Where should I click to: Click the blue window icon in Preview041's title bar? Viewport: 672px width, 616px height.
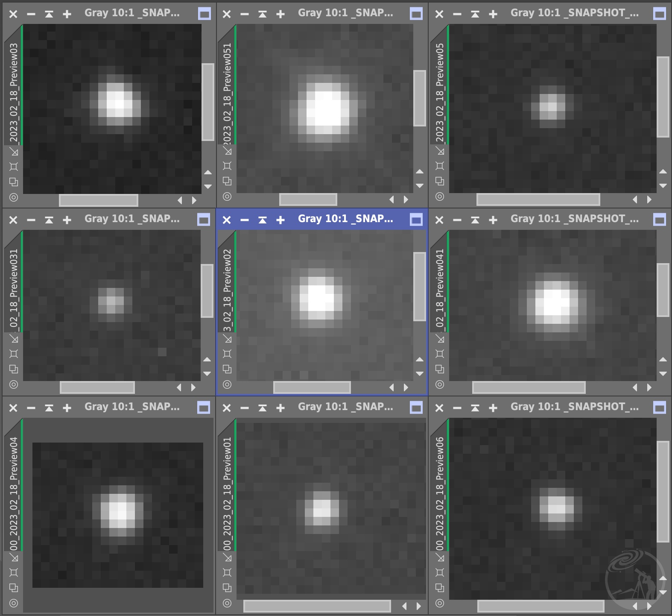click(x=660, y=220)
